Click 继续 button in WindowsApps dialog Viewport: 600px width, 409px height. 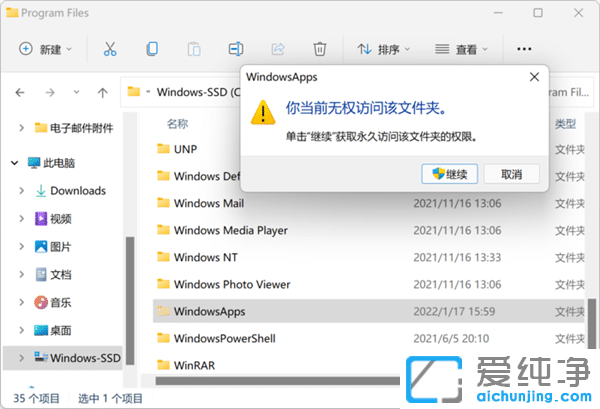[450, 174]
